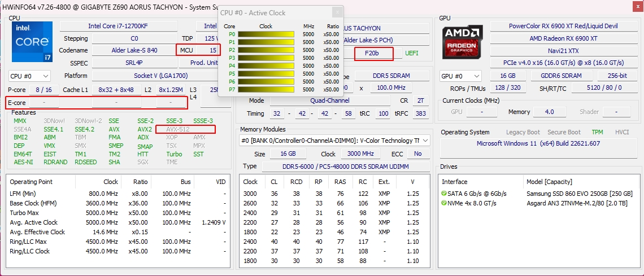
Task: Close the CPU #0 Active Clock popup
Action: click(x=338, y=12)
